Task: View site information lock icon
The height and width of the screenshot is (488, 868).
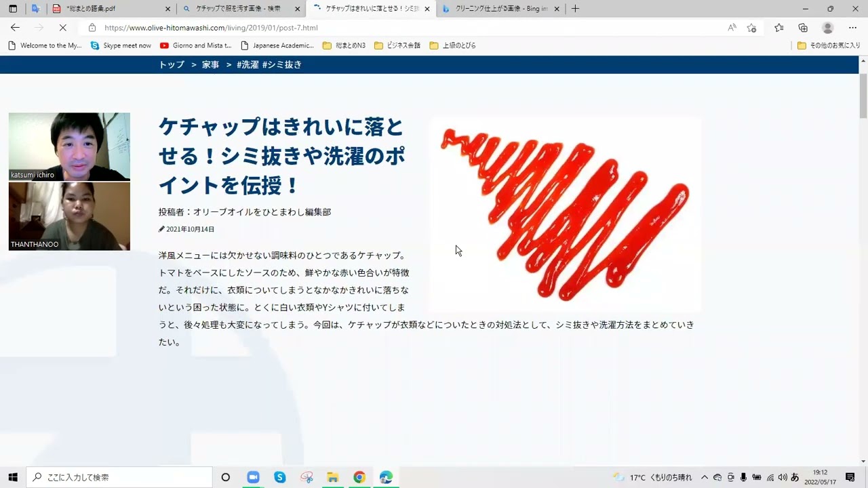Action: [x=92, y=28]
